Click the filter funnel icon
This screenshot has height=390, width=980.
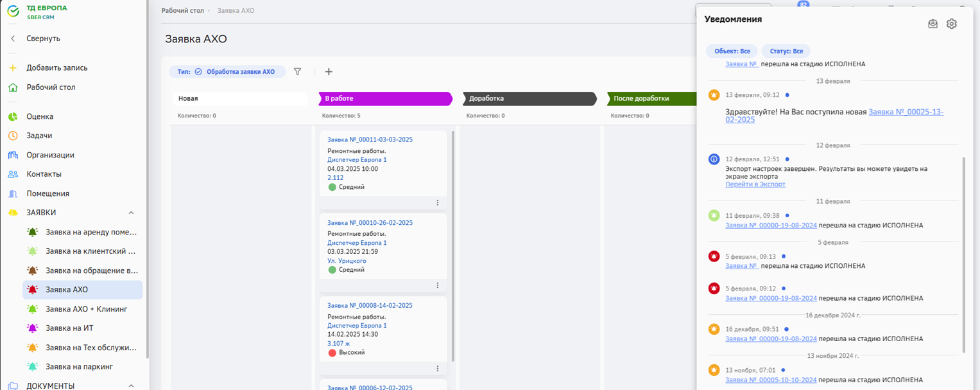(x=297, y=72)
